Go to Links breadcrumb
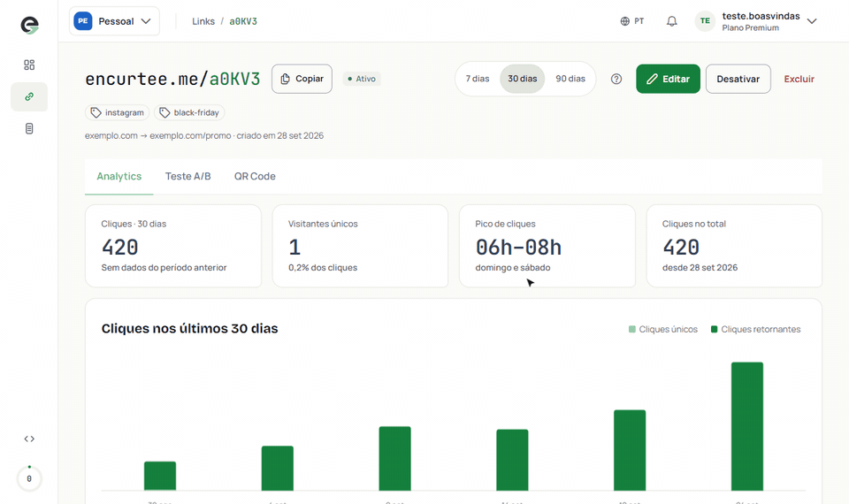Viewport: 849px width, 504px height. 203,21
